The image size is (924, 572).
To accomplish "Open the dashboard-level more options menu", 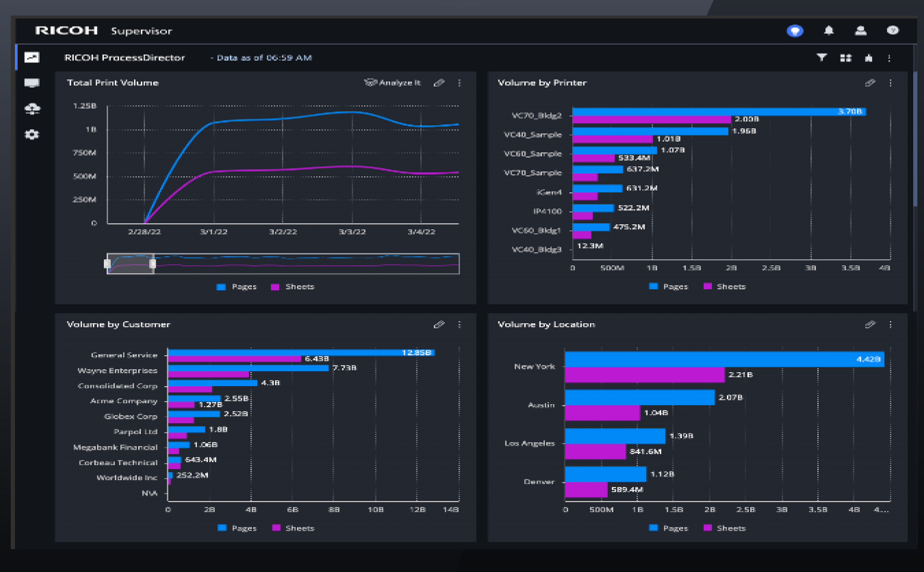I will click(889, 58).
